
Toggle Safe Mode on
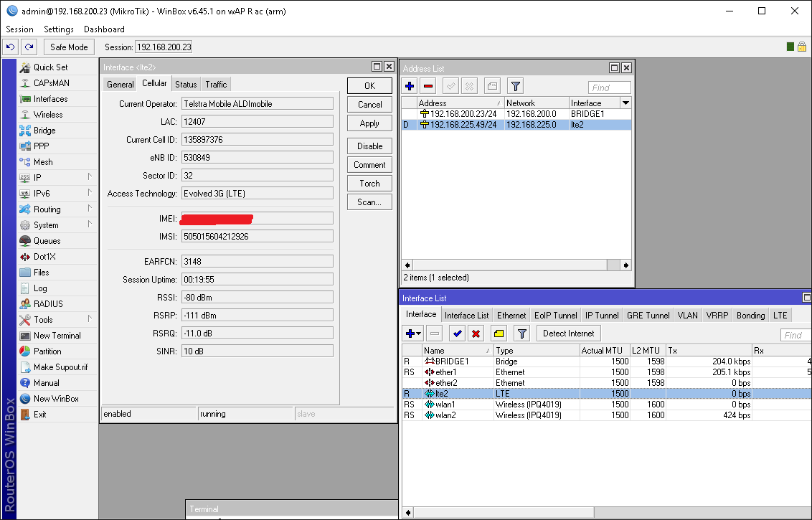coord(69,47)
